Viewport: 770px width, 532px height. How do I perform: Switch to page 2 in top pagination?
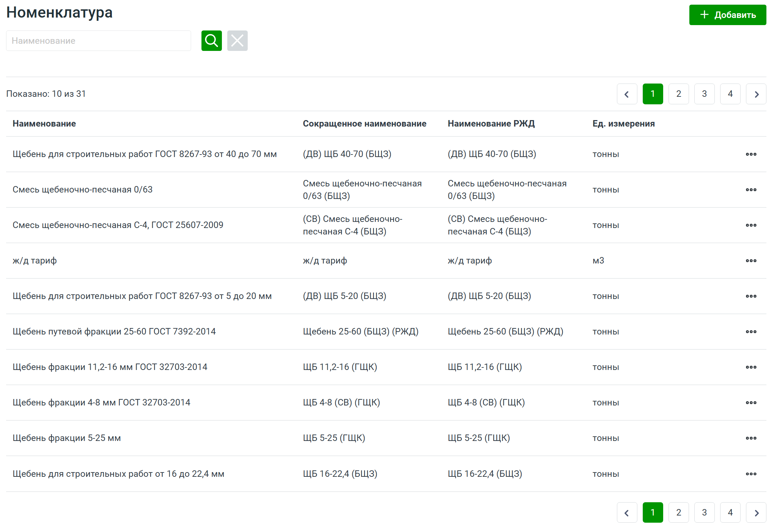tap(679, 94)
